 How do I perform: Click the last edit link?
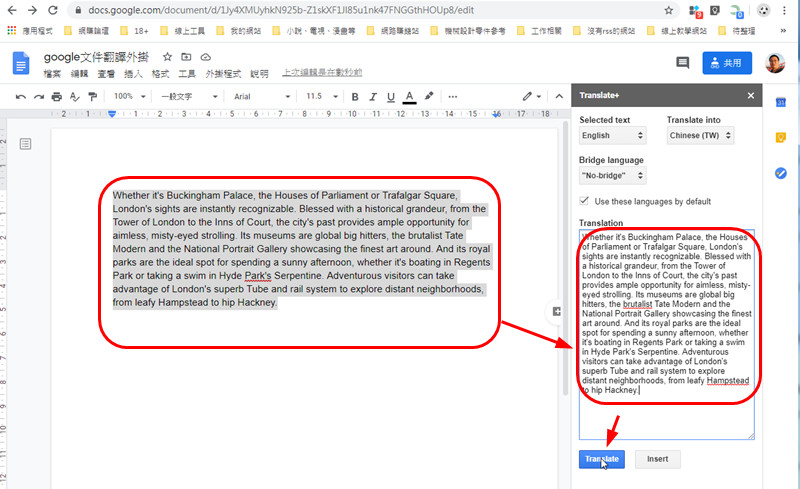(322, 73)
